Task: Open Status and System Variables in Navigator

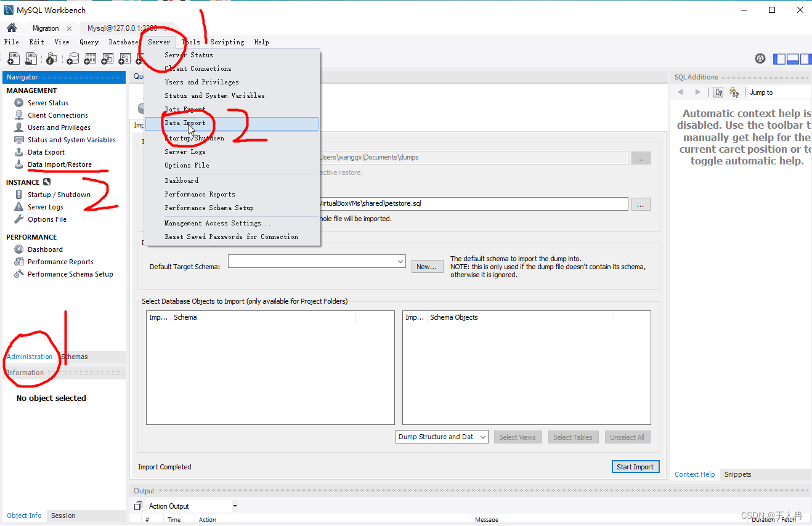Action: click(x=71, y=140)
